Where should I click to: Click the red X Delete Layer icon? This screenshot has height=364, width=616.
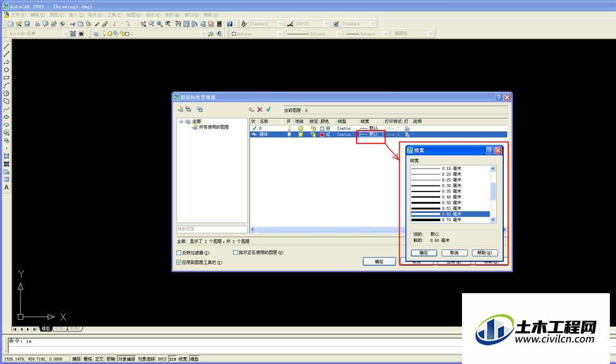click(260, 109)
